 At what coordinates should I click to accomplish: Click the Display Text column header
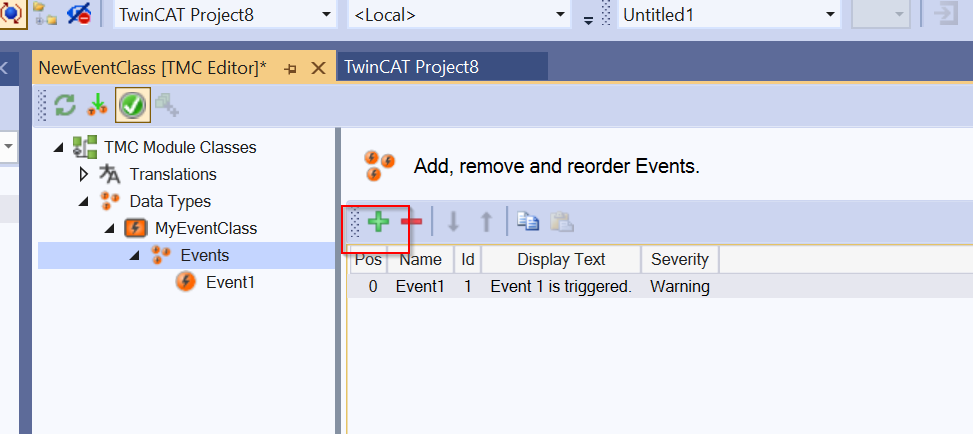point(561,260)
